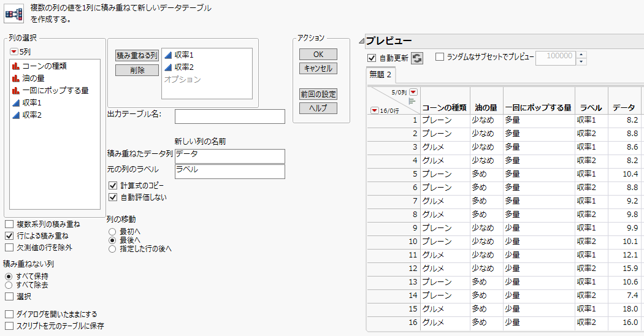Click the 油の量 column icon in list
This screenshot has height=336, width=644.
click(15, 78)
